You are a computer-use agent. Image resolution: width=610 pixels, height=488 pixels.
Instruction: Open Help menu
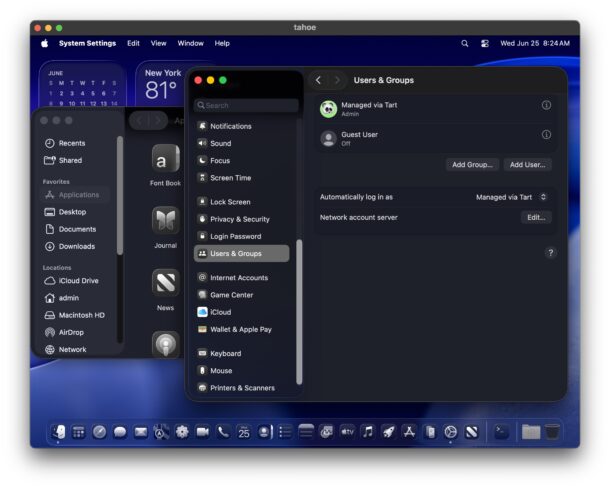click(222, 43)
